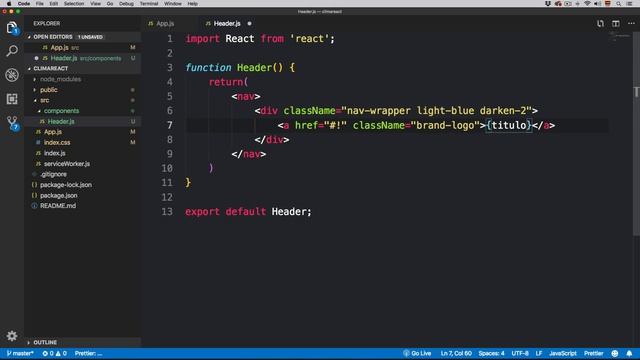The width and height of the screenshot is (640, 360).
Task: Open the Debug menu
Action: 126,4
